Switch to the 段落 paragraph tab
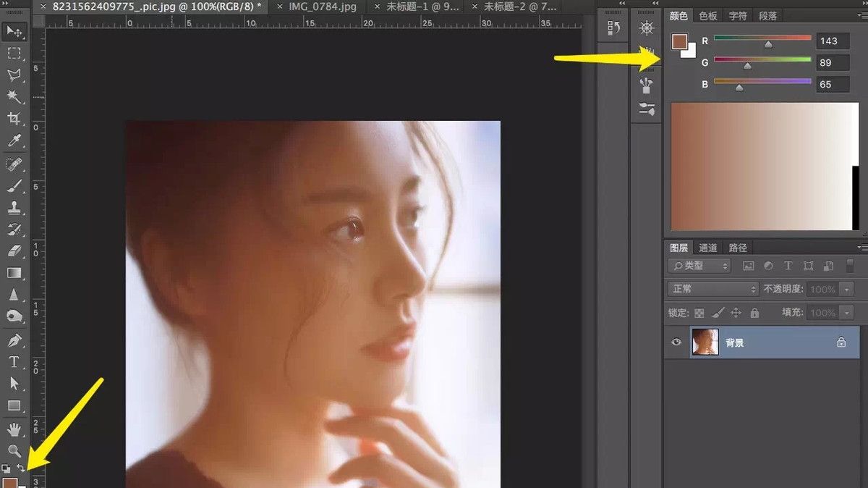The image size is (868, 488). click(x=767, y=16)
